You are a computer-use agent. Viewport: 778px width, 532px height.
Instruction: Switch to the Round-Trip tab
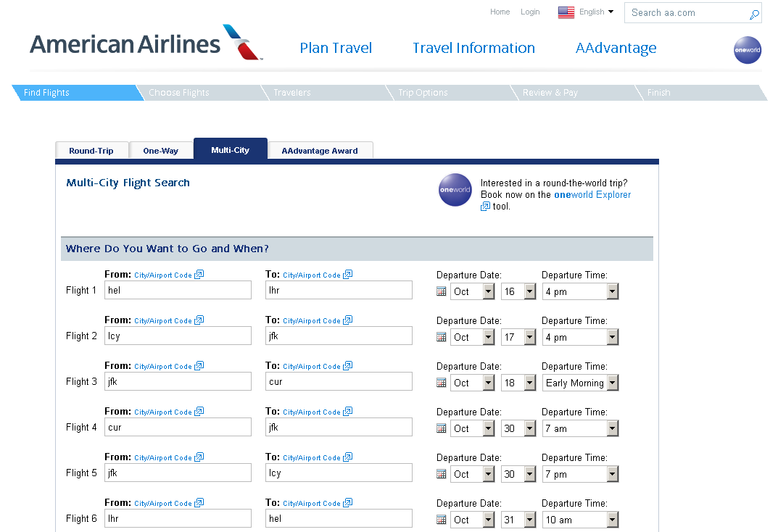tap(91, 151)
